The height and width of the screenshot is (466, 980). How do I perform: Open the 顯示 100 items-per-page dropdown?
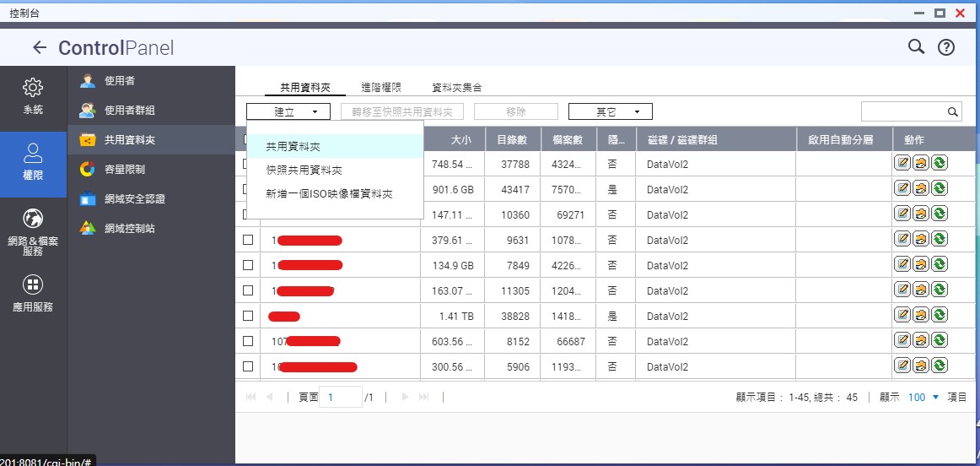point(923,397)
